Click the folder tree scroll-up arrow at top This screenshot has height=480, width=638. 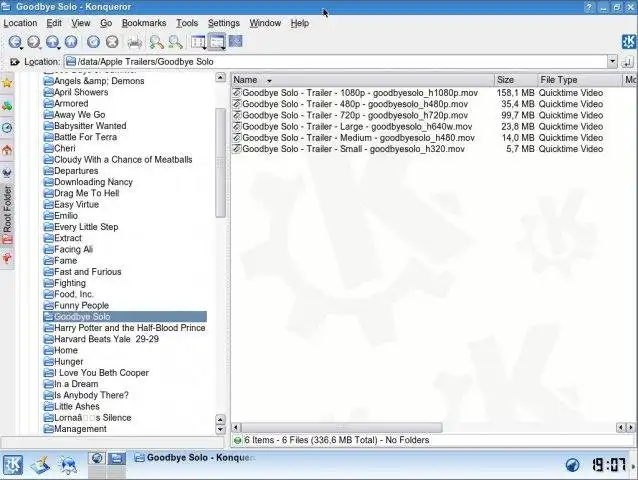(220, 77)
